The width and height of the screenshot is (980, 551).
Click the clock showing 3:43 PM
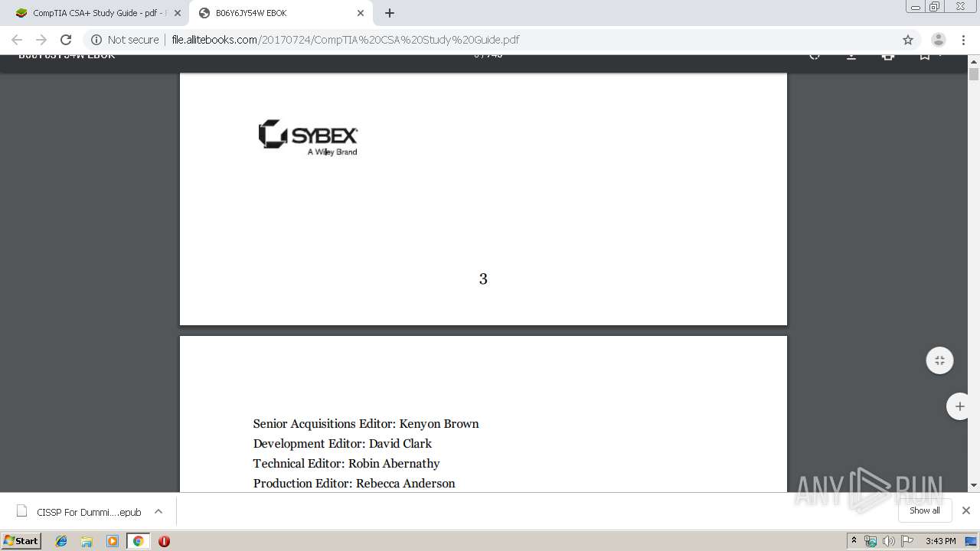click(x=940, y=541)
